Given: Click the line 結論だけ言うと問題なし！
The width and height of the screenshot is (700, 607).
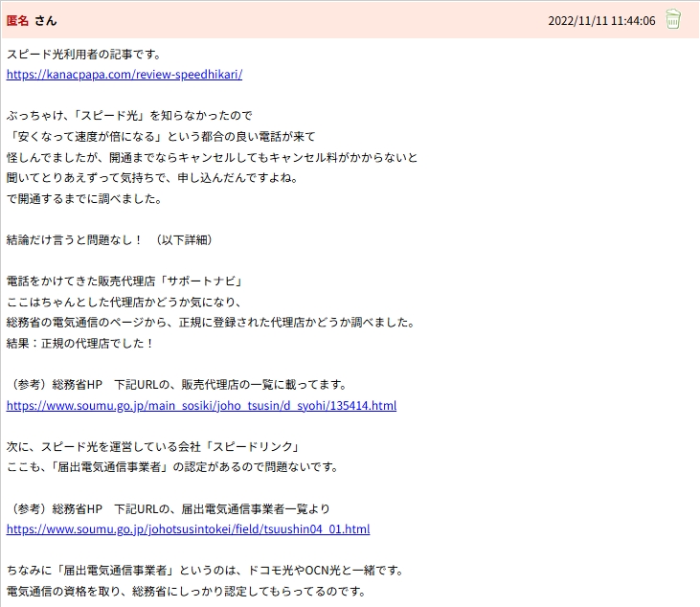Looking at the screenshot, I should [x=110, y=240].
